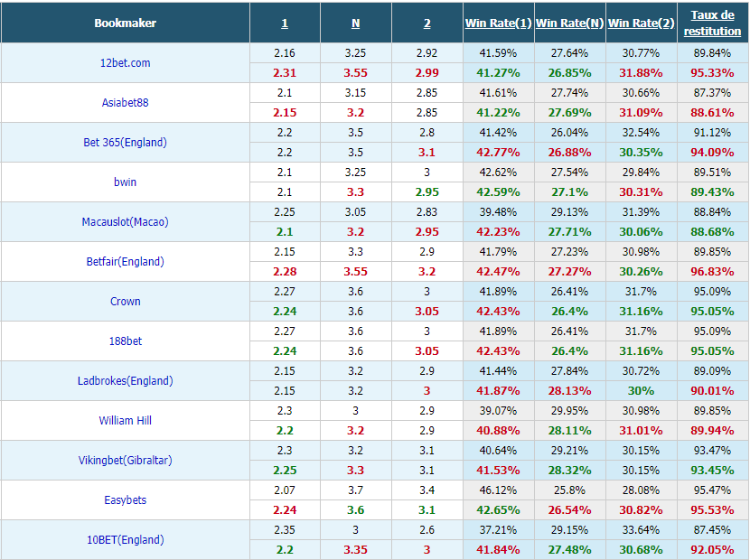Select 10BET opening odds 2.35
This screenshot has height=560, width=750.
click(285, 529)
